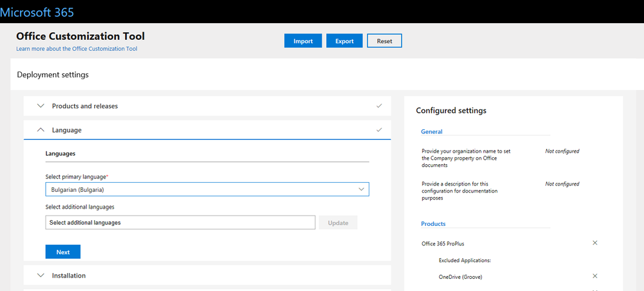Reset the configuration
The height and width of the screenshot is (291, 644).
click(384, 41)
